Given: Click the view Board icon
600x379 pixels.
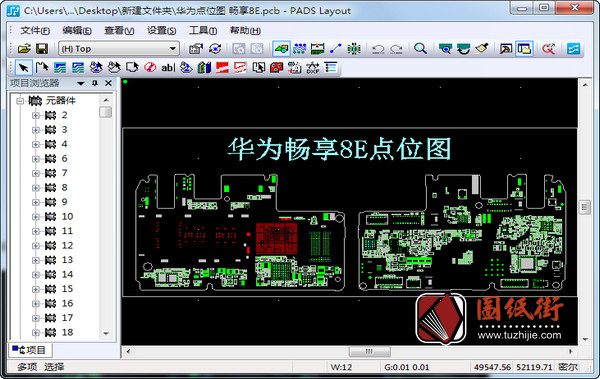Looking at the screenshot, I should (445, 49).
